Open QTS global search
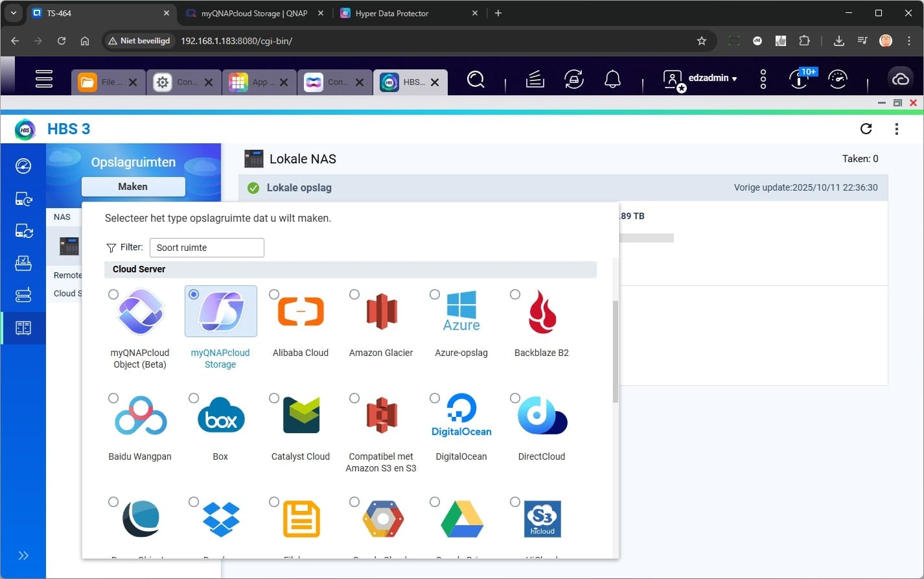The height and width of the screenshot is (579, 924). pos(476,78)
